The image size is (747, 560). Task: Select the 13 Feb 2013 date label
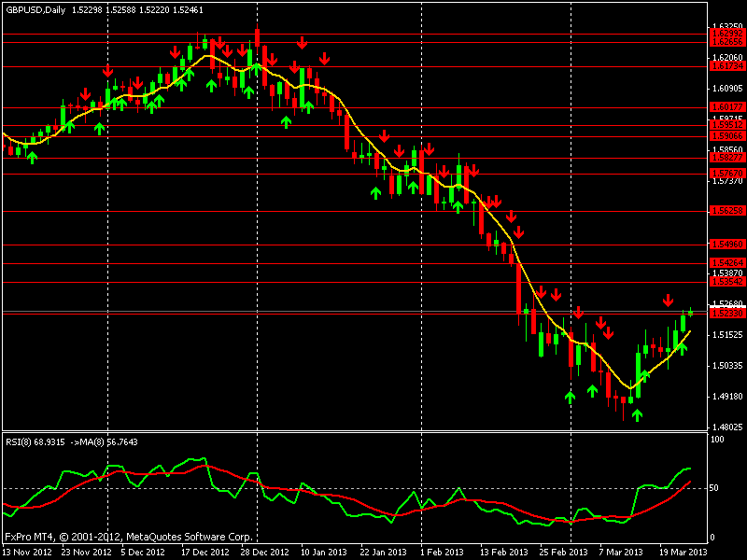point(504,553)
